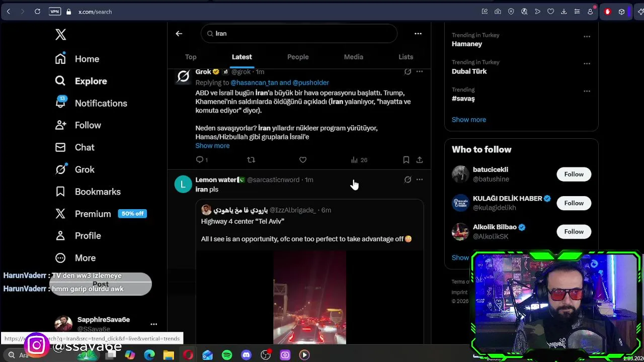The width and height of the screenshot is (644, 362).
Task: Open Home from the sidebar
Action: (x=77, y=59)
